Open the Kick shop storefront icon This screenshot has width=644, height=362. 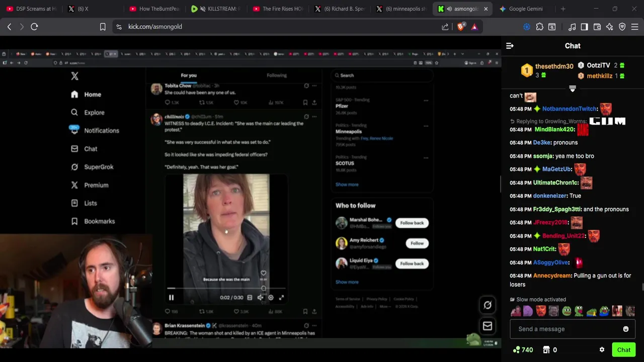(546, 349)
